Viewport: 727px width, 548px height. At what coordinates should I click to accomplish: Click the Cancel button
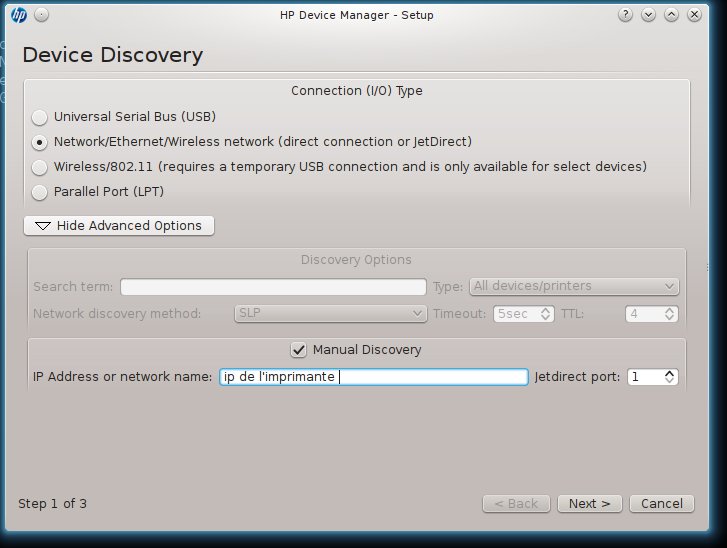tap(662, 503)
